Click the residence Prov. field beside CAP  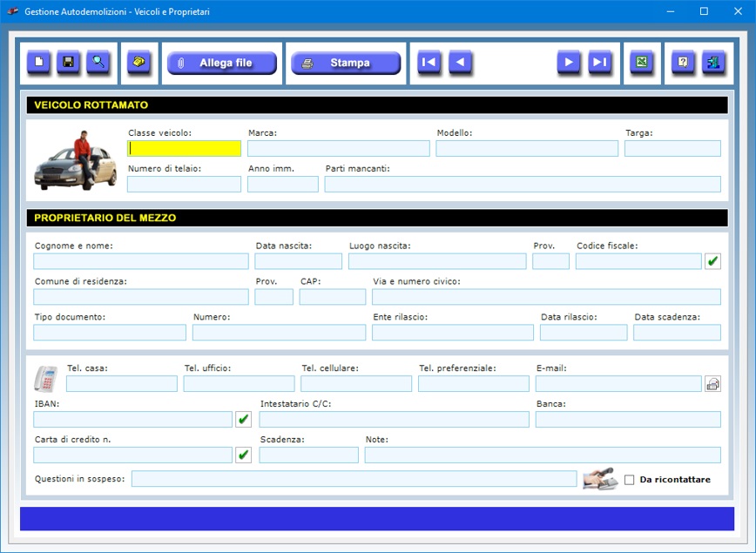tap(273, 297)
